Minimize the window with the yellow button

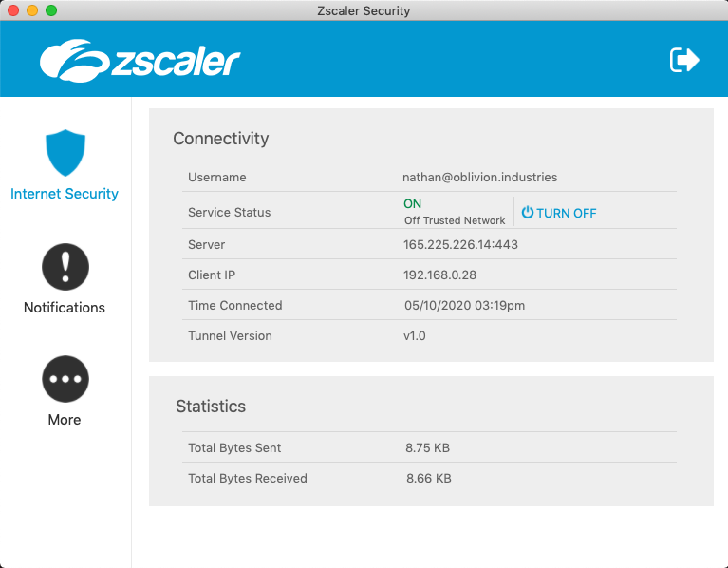point(32,10)
